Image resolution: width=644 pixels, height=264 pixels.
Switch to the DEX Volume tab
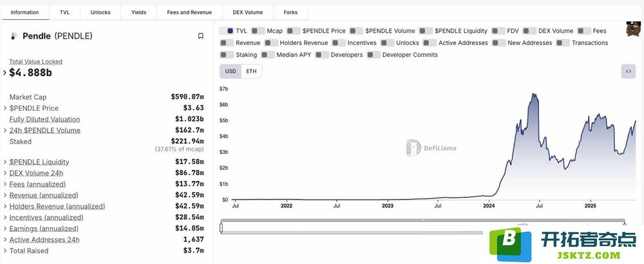248,12
